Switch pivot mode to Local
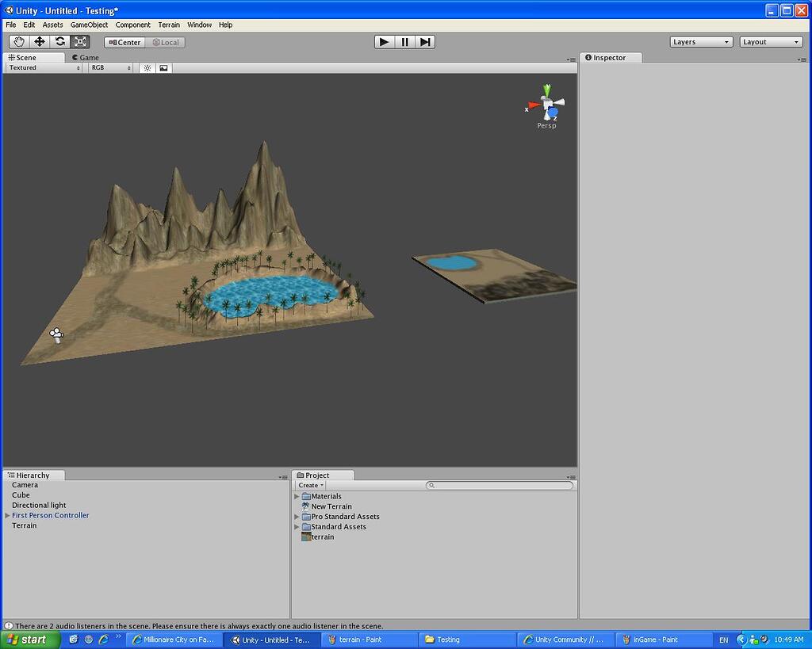Viewport: 812px width, 649px height. tap(166, 42)
